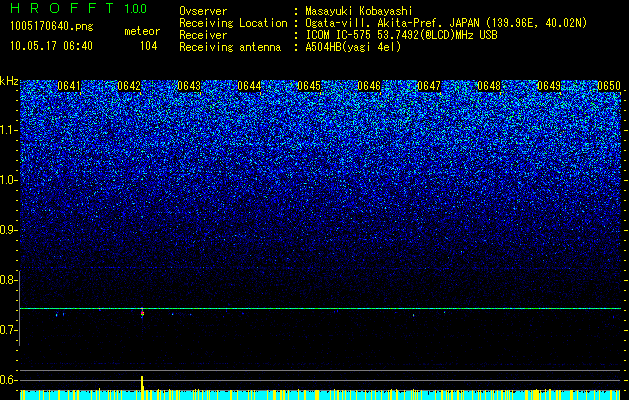Select the file name 1005170640.png
This screenshot has width=629, height=400.
(51, 27)
